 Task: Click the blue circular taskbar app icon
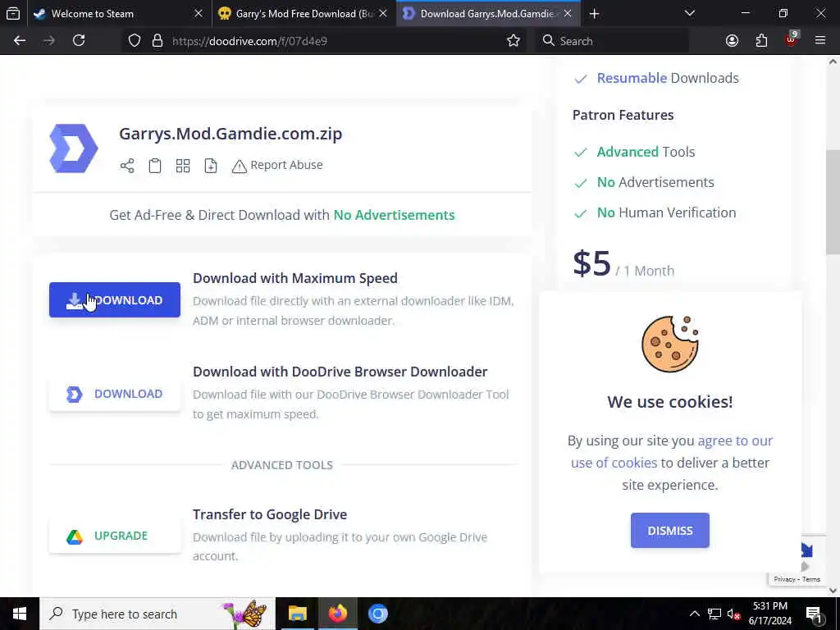[378, 614]
